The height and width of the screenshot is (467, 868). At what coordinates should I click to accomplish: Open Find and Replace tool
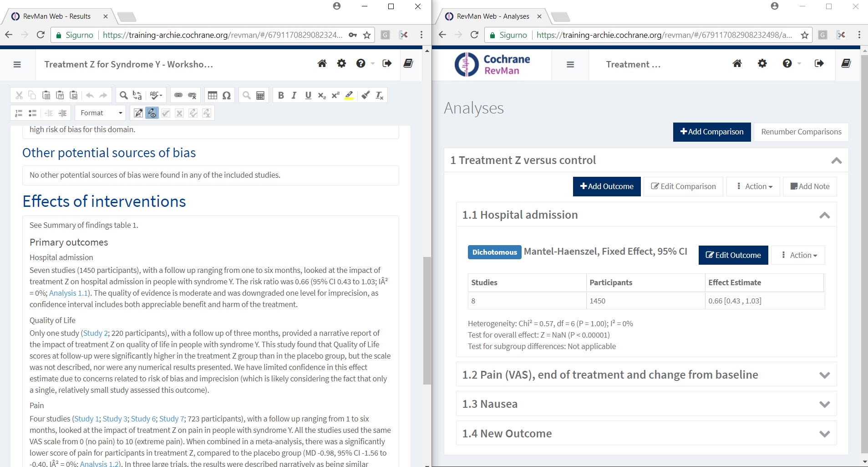click(x=137, y=95)
